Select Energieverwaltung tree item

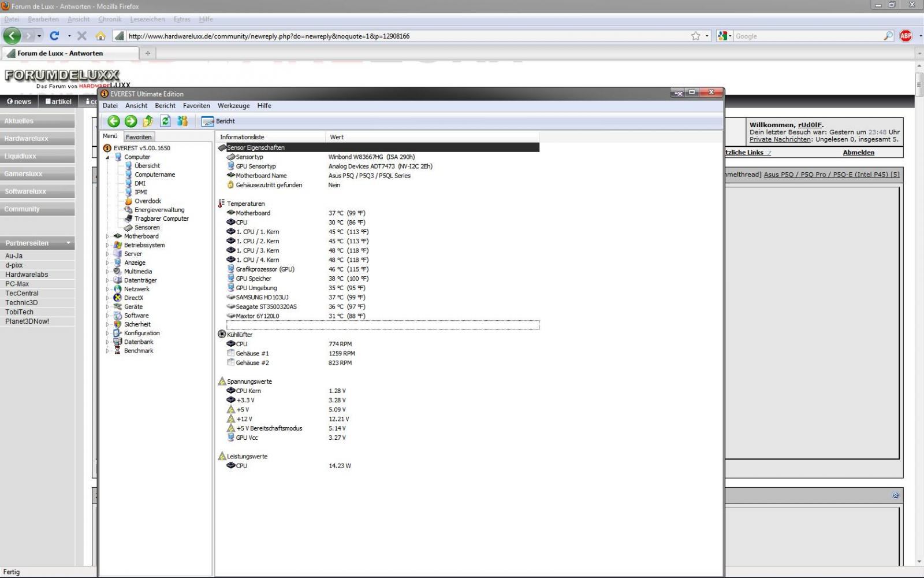coord(159,210)
